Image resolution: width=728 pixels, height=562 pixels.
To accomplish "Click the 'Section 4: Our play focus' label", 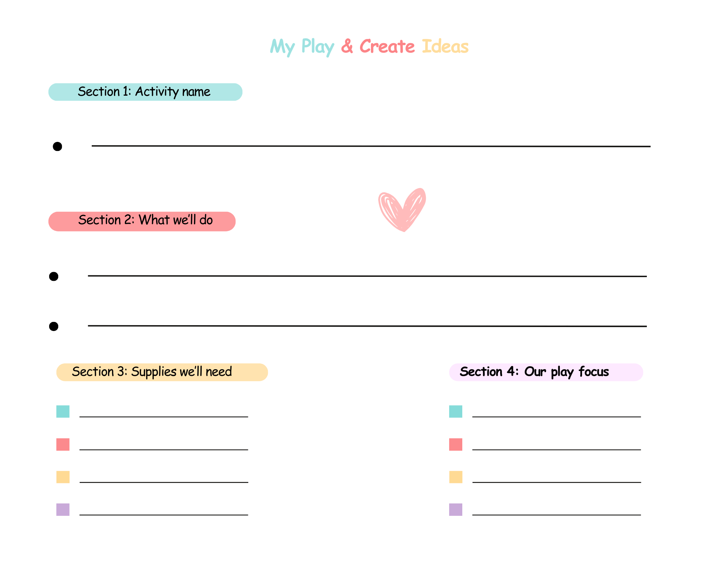I will 534,372.
